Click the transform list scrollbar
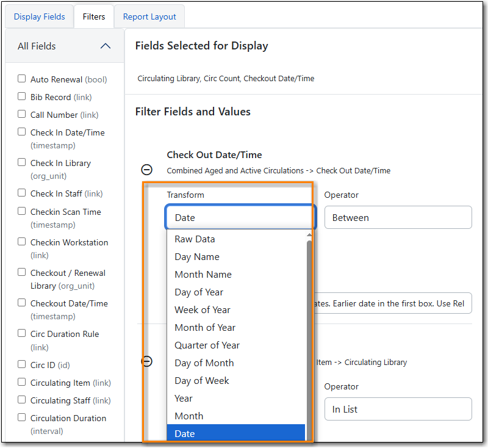 309,330
